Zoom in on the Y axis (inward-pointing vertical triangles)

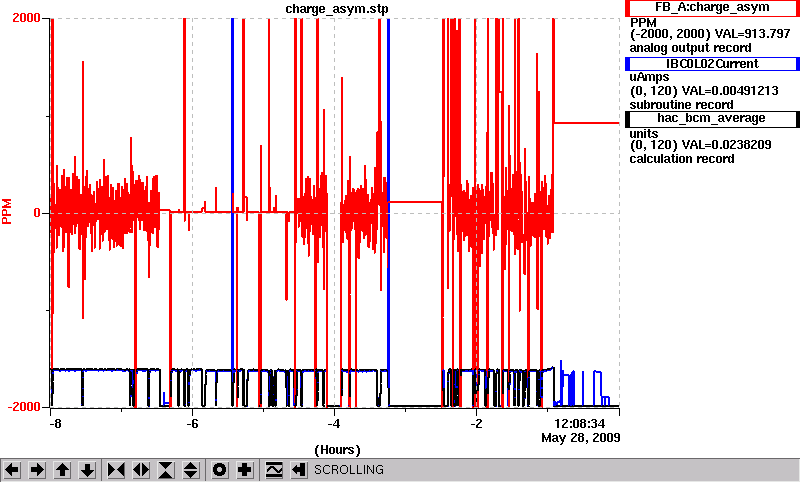tap(166, 469)
